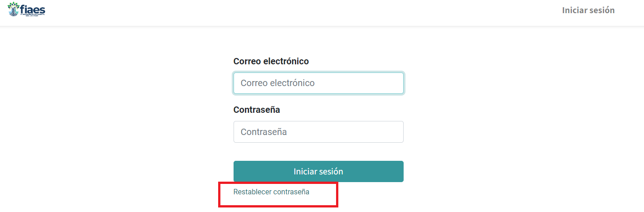Click the bold Contraseña label
The width and height of the screenshot is (644, 212).
coord(257,110)
